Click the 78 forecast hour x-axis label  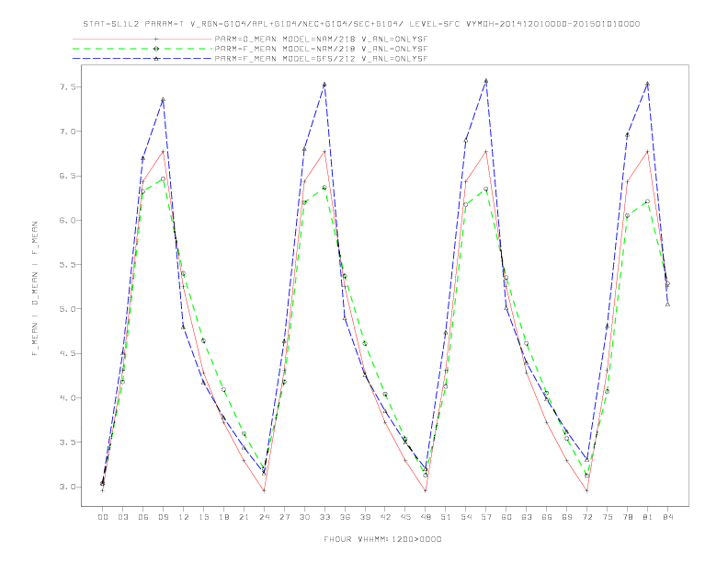click(628, 517)
